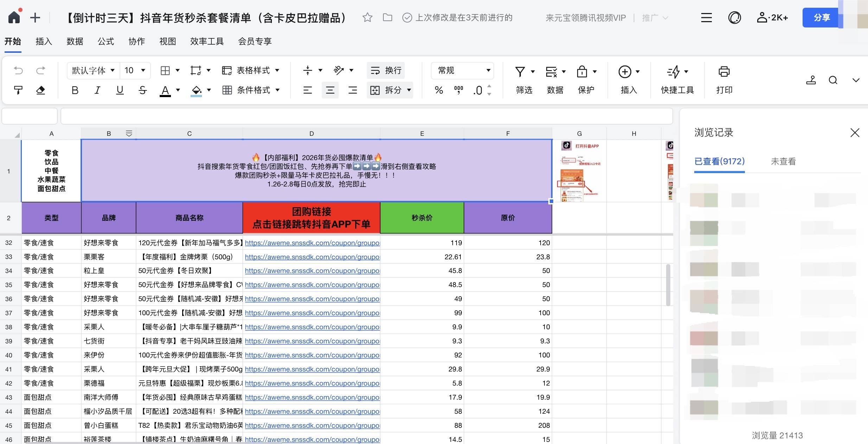The image size is (868, 444).
Task: Switch to the 插入 ribbon tab
Action: (x=43, y=41)
